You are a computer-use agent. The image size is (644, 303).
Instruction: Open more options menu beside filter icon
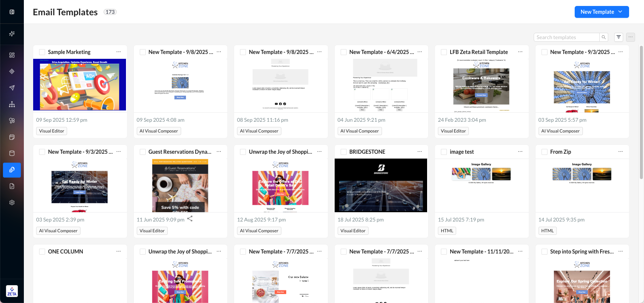point(631,37)
